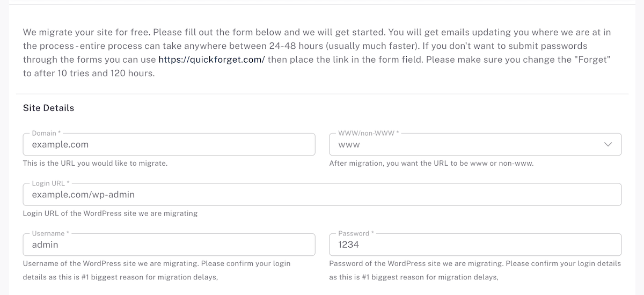The image size is (644, 295).
Task: Click the 'Site Details' section heading
Action: coord(48,108)
